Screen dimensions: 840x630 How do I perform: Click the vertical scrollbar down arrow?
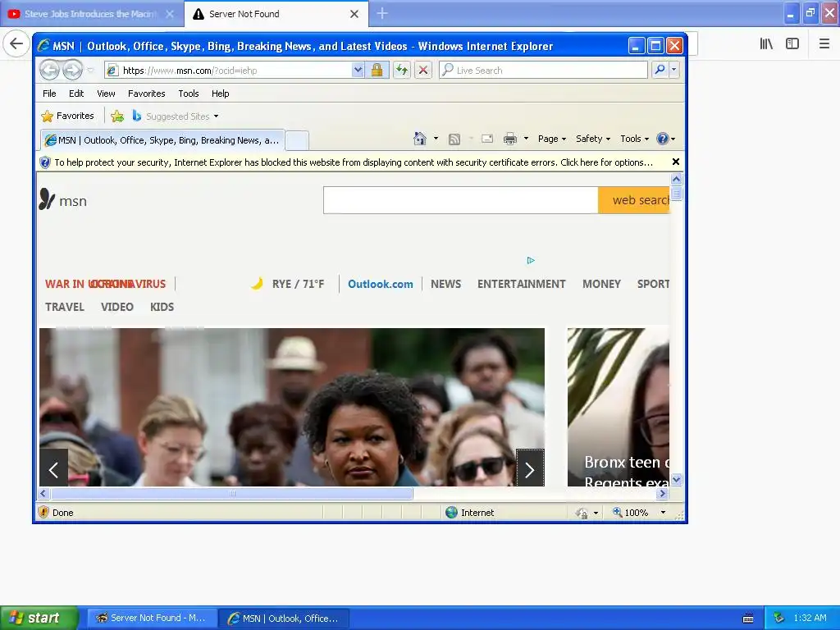[677, 479]
